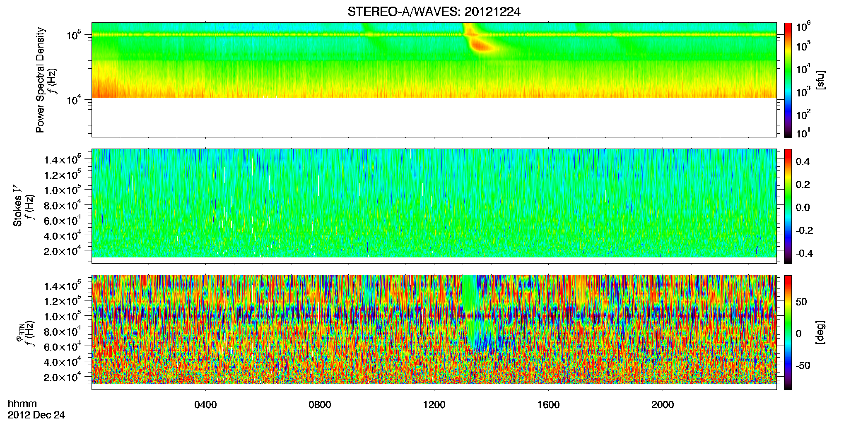Click the 4.0×10^4 tick on the φ RTN axis
The width and height of the screenshot is (868, 447).
(62, 363)
